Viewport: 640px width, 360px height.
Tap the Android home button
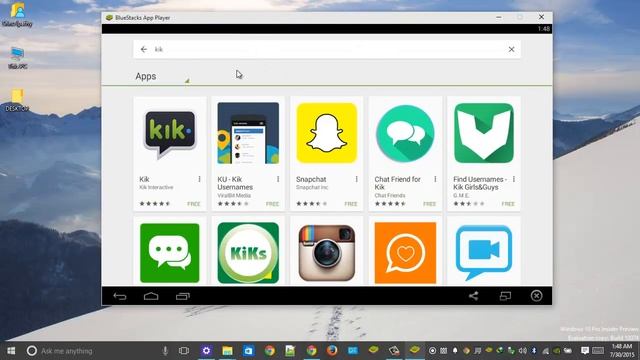pos(151,296)
